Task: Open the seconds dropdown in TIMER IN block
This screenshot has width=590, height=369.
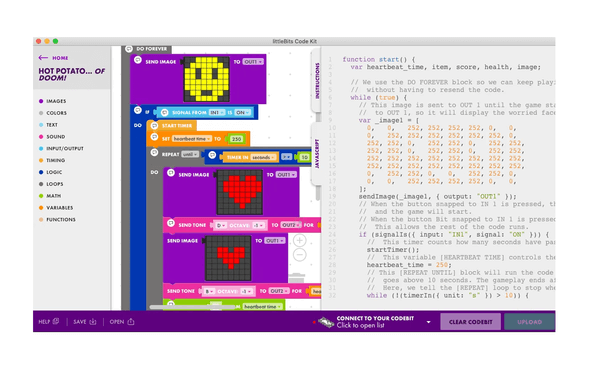Action: tap(263, 157)
